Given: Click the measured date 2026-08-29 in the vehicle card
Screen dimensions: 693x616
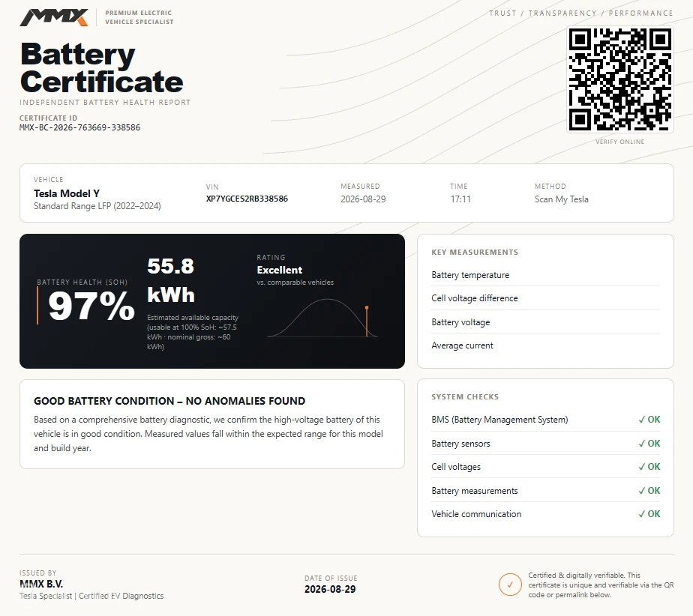Looking at the screenshot, I should click(363, 199).
